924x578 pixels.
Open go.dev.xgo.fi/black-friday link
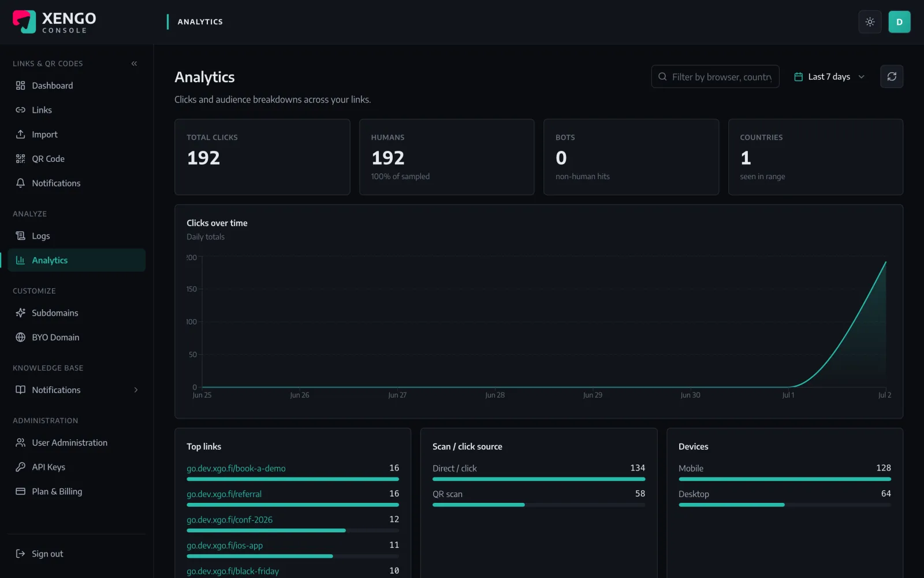(233, 571)
